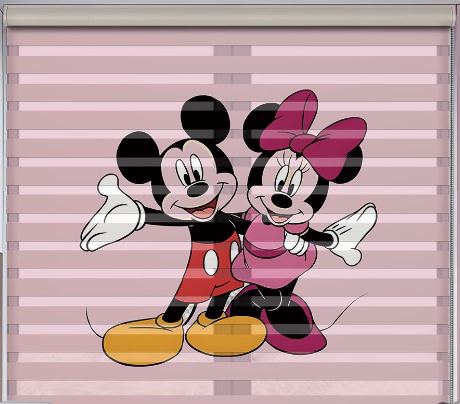The image size is (460, 404).
Task: Select Mickey's leftmost yellow shoe
Action: pyautogui.click(x=143, y=340)
